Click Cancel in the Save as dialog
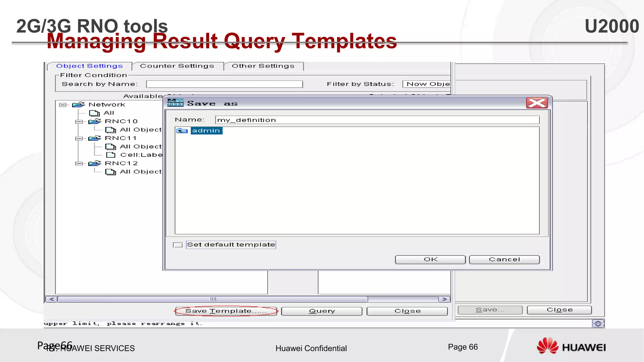644x362 pixels. click(504, 260)
